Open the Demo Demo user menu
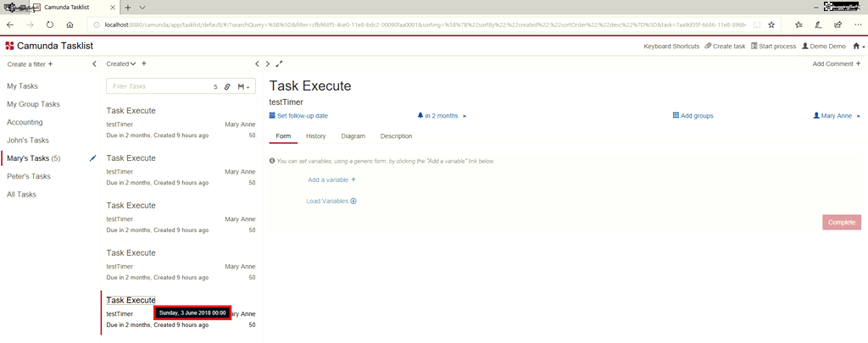The width and height of the screenshot is (868, 343). pos(824,47)
